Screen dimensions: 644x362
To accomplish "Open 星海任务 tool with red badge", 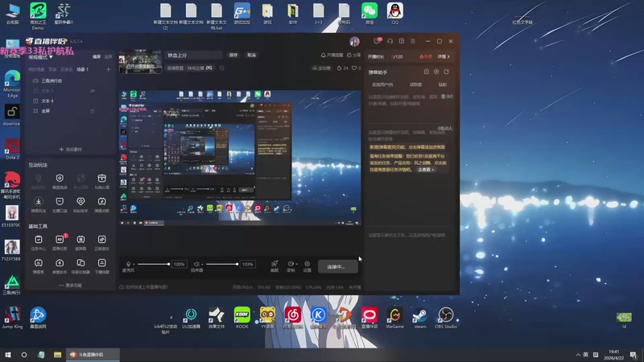I will tap(60, 242).
